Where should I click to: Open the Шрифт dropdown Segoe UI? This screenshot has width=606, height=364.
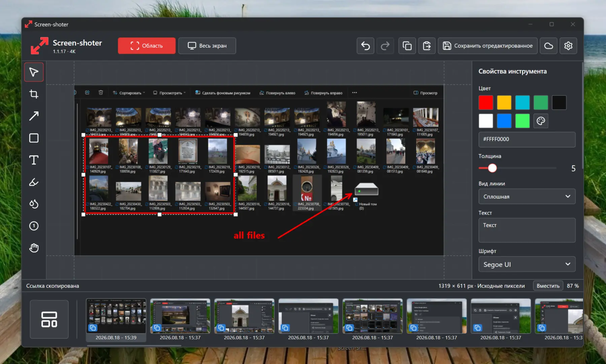(x=527, y=264)
